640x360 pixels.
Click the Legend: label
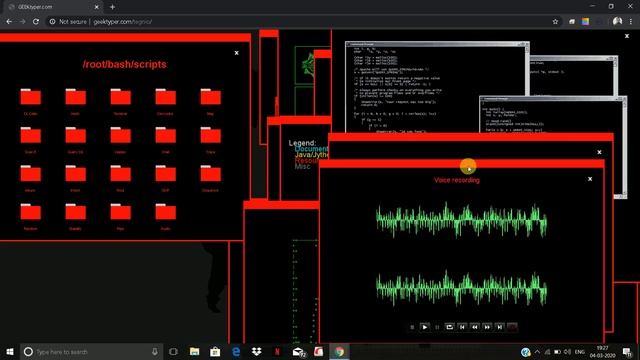pos(302,143)
